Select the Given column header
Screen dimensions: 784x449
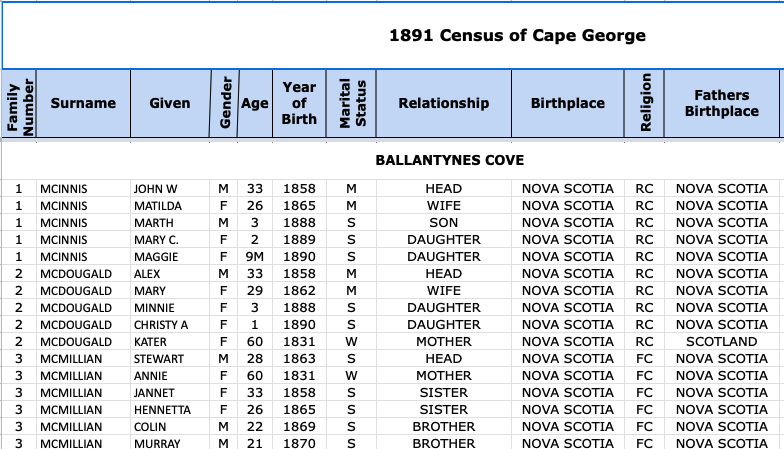pos(169,103)
